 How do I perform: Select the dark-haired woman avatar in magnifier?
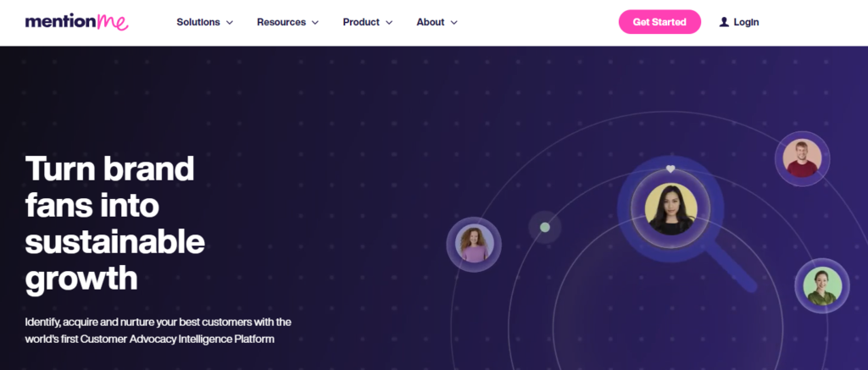pos(670,210)
